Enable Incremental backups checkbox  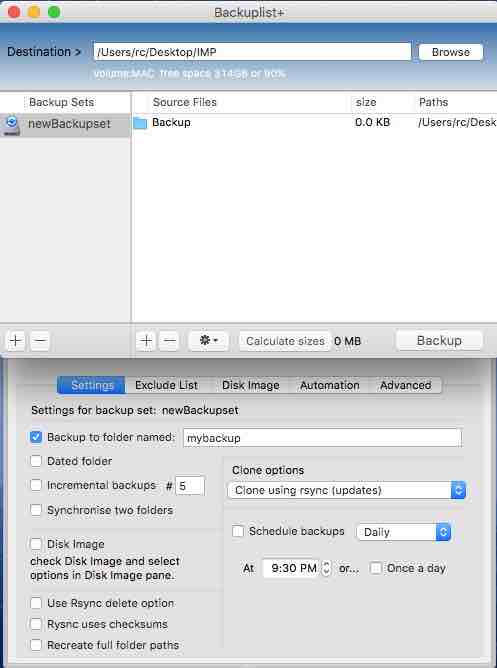36,485
